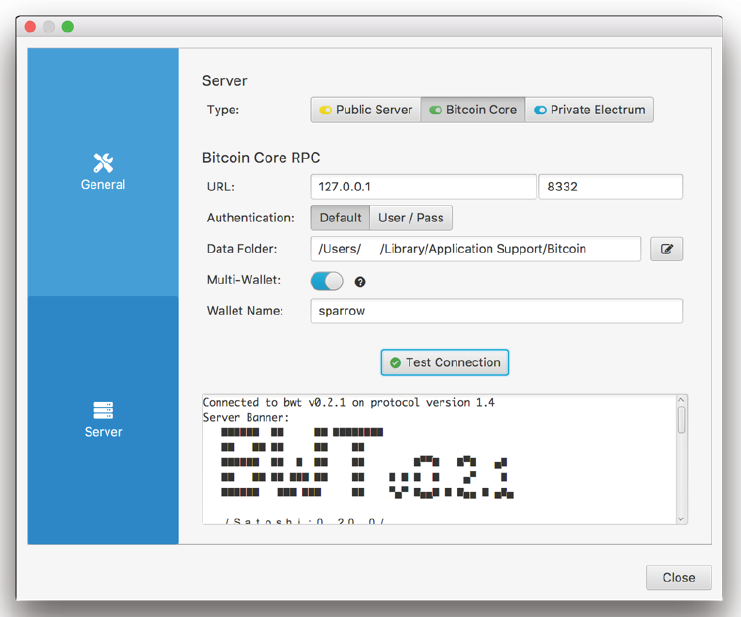
Task: Toggle the Multi-Wallet switch
Action: [327, 281]
